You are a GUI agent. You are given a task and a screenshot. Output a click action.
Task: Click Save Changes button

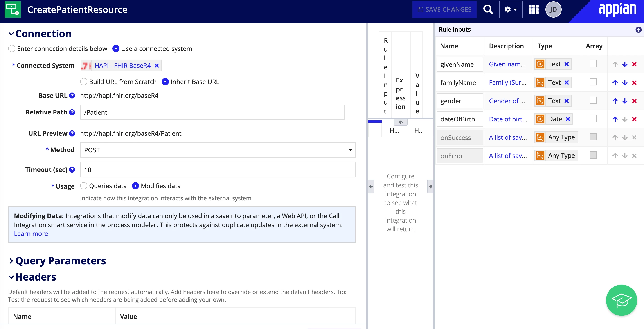pos(444,9)
